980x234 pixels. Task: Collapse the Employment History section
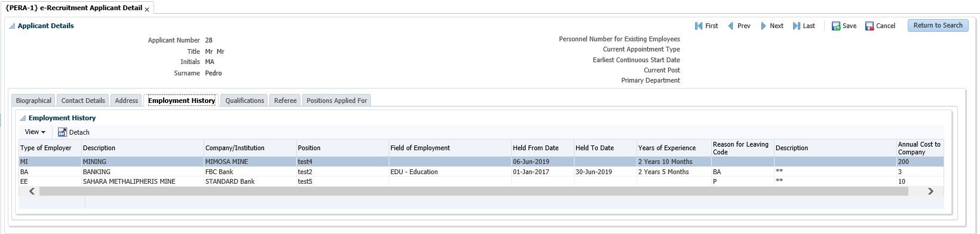23,118
